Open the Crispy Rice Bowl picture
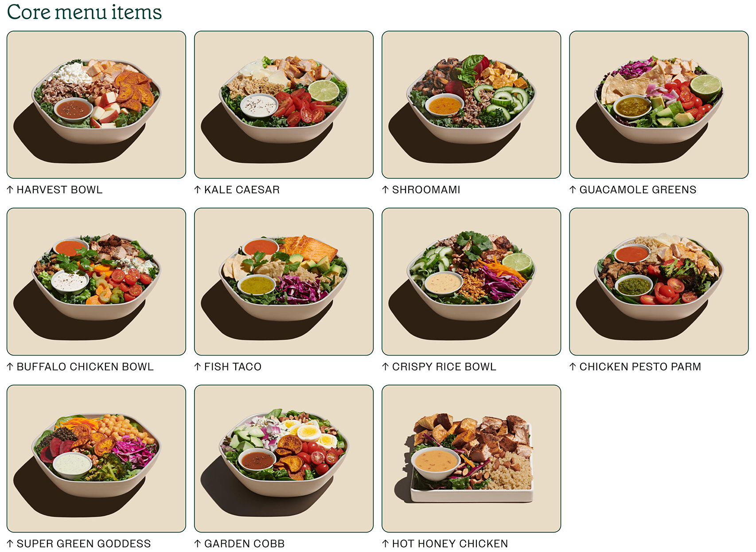Image resolution: width=756 pixels, height=552 pixels. (472, 282)
